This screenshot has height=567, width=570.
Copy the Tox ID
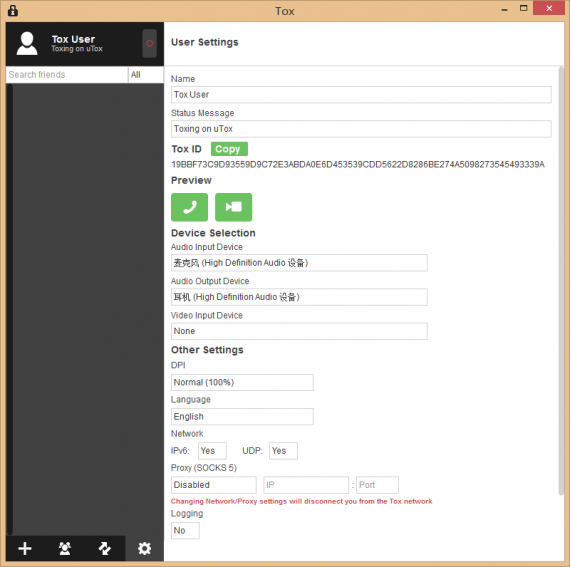pyautogui.click(x=229, y=149)
